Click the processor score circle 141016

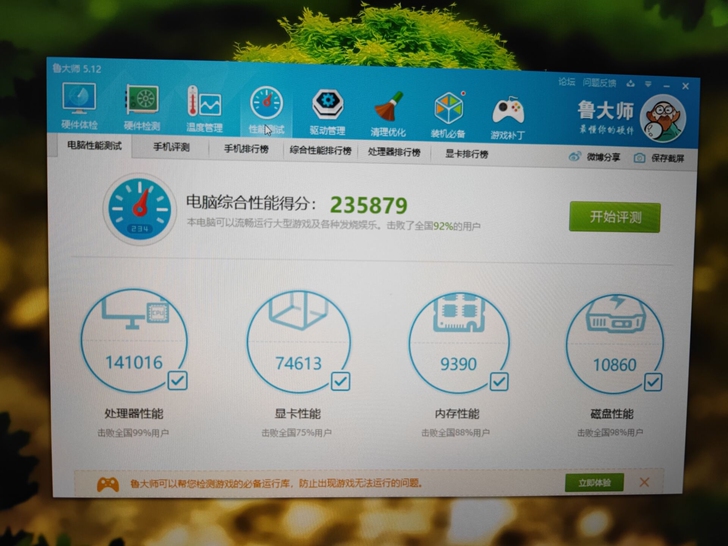coord(134,340)
